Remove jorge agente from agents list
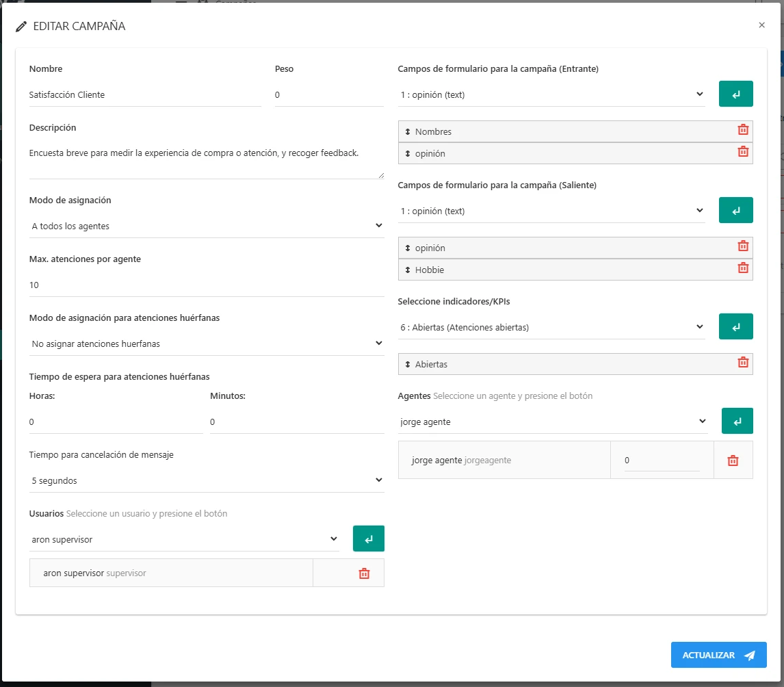Screen dimensions: 784x687 tap(733, 461)
